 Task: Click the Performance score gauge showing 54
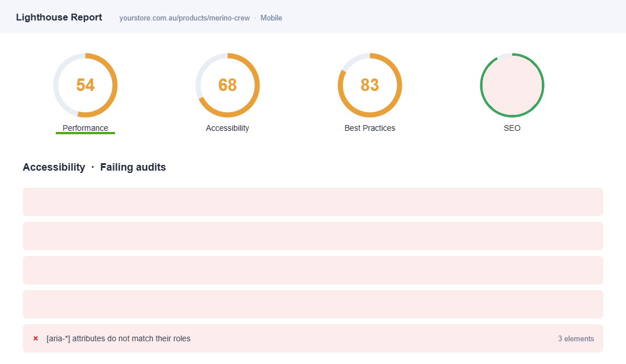tap(85, 85)
